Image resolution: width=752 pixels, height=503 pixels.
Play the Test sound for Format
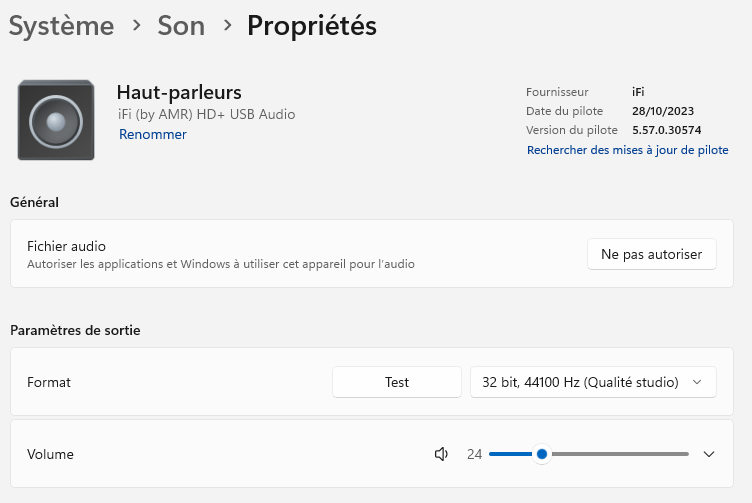tap(397, 382)
